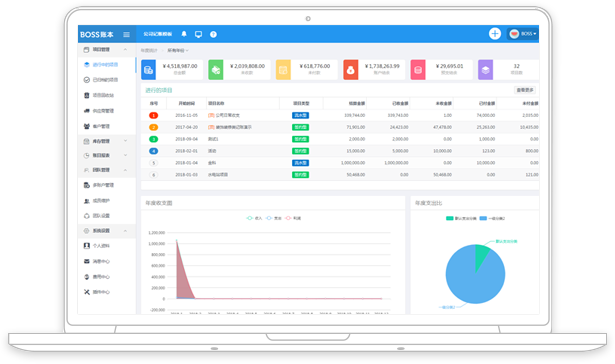Click the blue layers icon of the selected sidebar item
The height and width of the screenshot is (364, 615).
tap(87, 65)
